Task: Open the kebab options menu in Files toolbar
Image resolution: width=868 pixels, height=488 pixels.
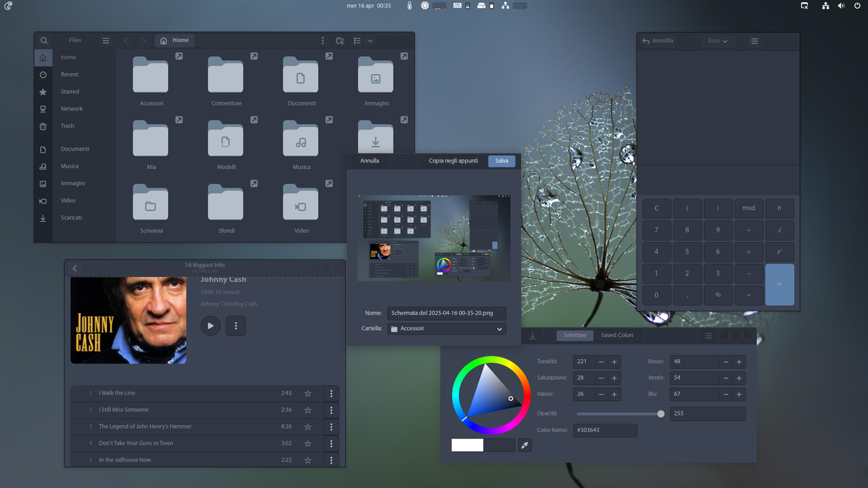Action: 323,41
